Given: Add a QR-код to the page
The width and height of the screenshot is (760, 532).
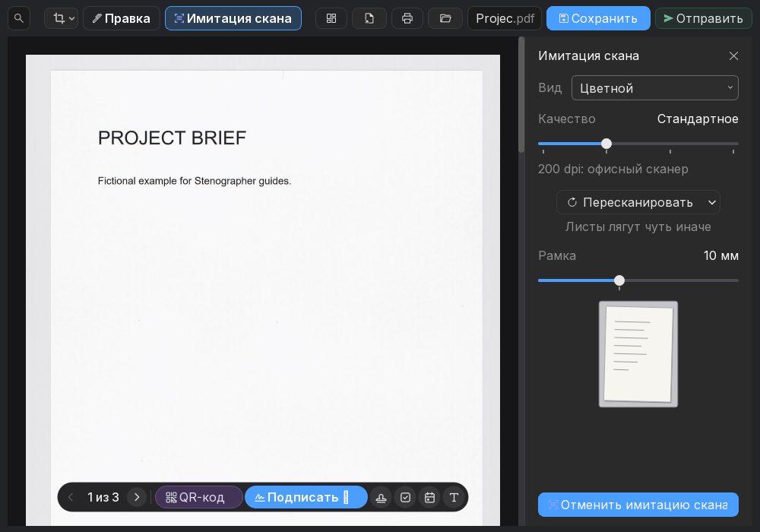Looking at the screenshot, I should [198, 497].
